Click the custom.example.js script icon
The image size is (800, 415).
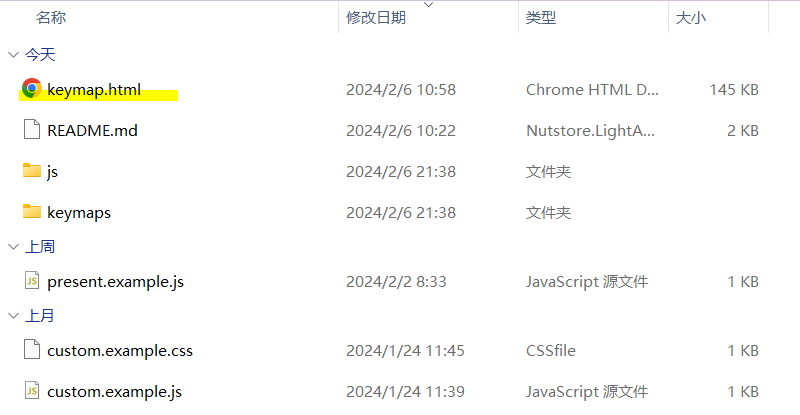coord(31,391)
